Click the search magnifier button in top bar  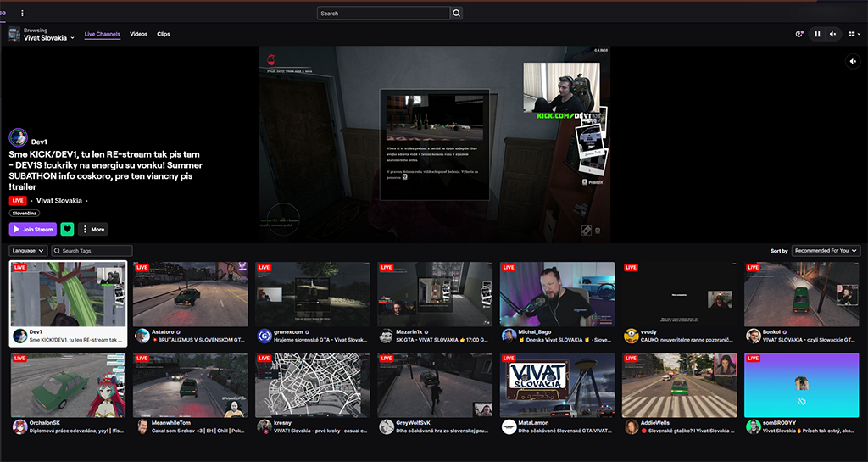click(457, 14)
